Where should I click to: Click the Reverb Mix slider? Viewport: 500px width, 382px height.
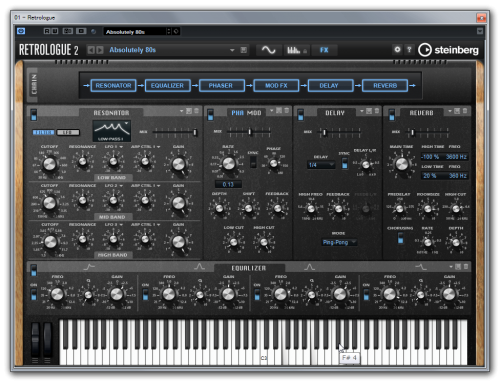428,132
